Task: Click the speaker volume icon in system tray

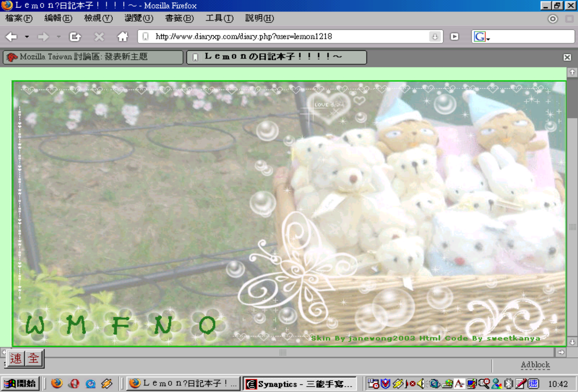Action: [421, 384]
